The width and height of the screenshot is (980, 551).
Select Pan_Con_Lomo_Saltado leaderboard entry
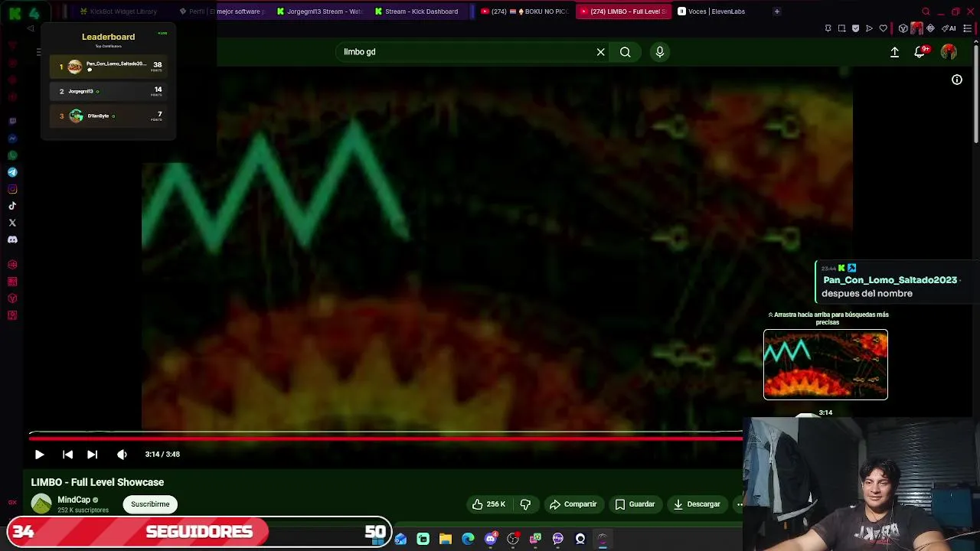point(108,67)
